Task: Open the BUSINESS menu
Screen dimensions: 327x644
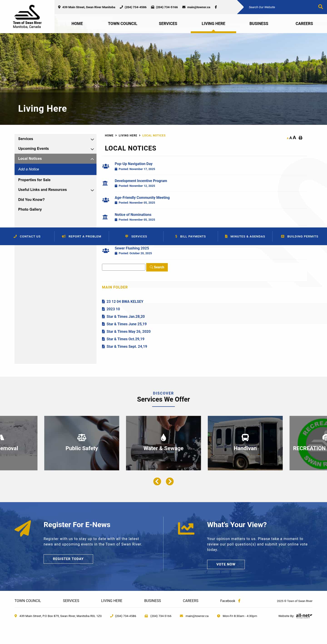Action: [x=259, y=24]
